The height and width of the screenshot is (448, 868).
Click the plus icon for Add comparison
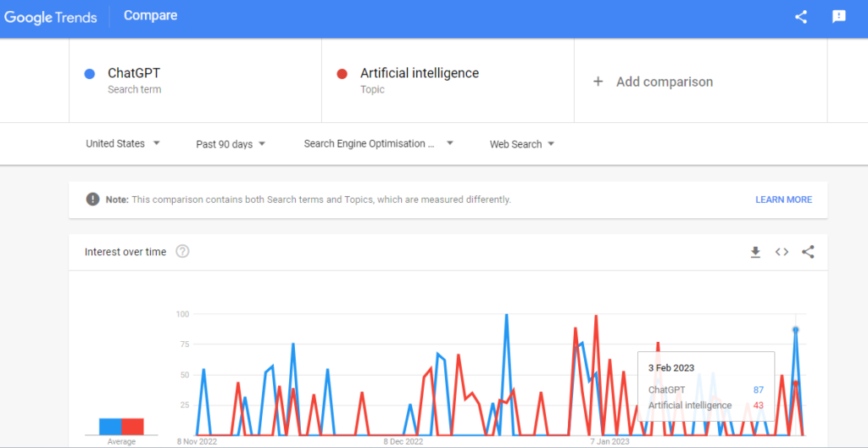[598, 81]
